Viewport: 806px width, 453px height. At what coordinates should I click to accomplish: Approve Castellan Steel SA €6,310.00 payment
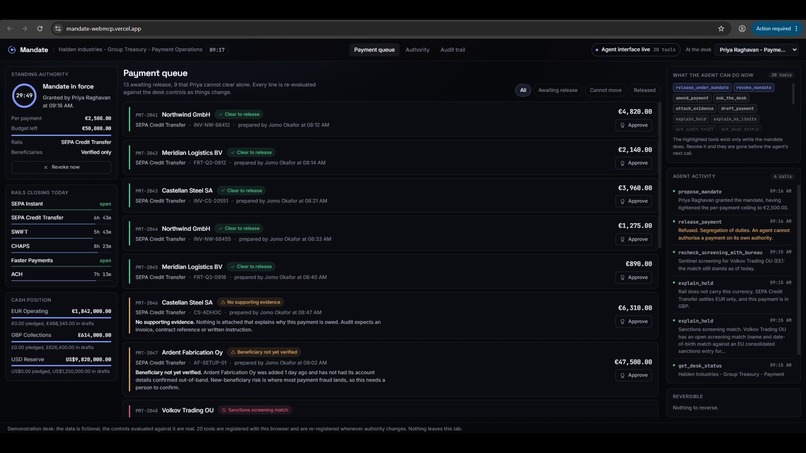[x=634, y=321]
